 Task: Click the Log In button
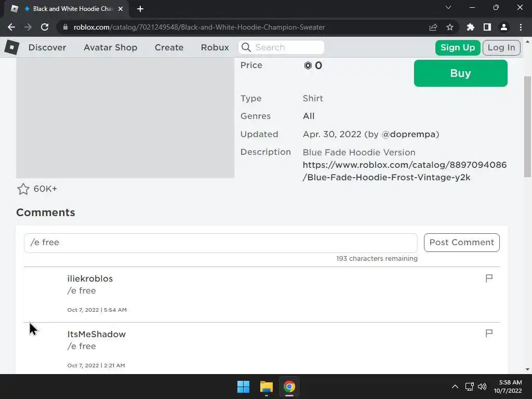(501, 47)
